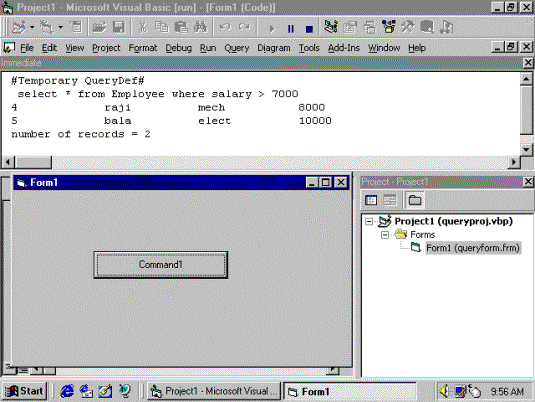Close the Immediate window panel
Viewport: 535px width, 402px height.
(x=528, y=63)
